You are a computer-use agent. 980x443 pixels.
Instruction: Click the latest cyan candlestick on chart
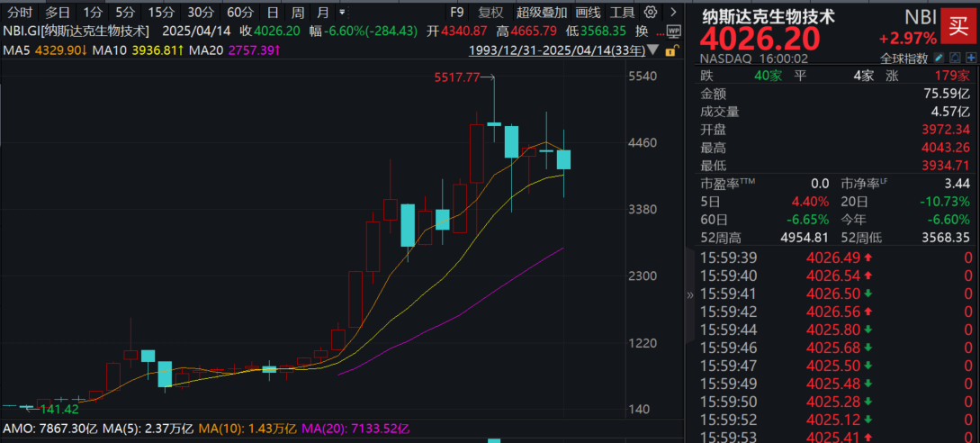pos(564,159)
